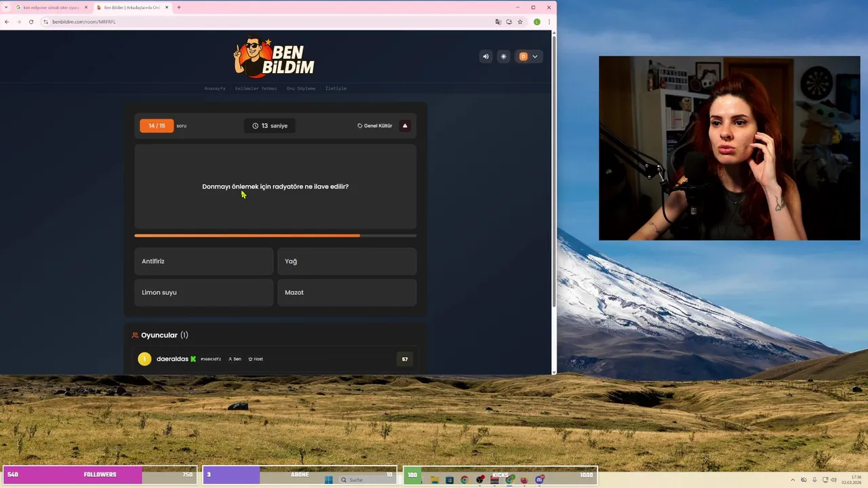Screen dimensions: 868x488
Task: Click the 14 / 15 question counter
Action: [x=157, y=125]
